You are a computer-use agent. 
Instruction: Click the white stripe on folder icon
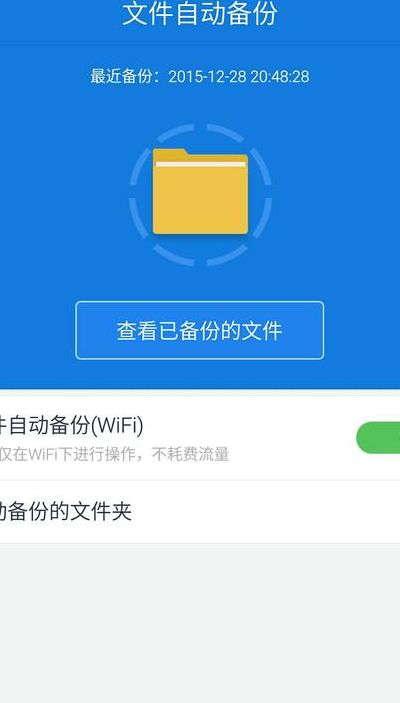200,164
